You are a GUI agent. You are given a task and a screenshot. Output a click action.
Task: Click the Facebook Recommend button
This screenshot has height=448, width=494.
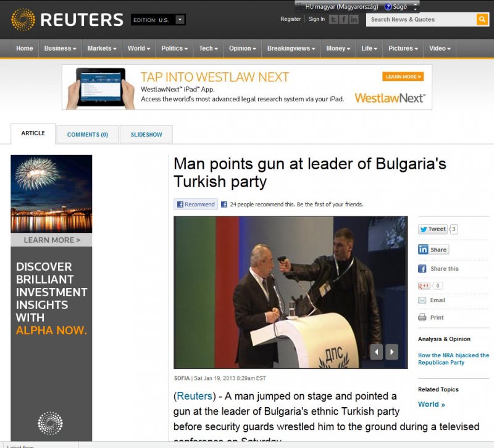coord(196,205)
